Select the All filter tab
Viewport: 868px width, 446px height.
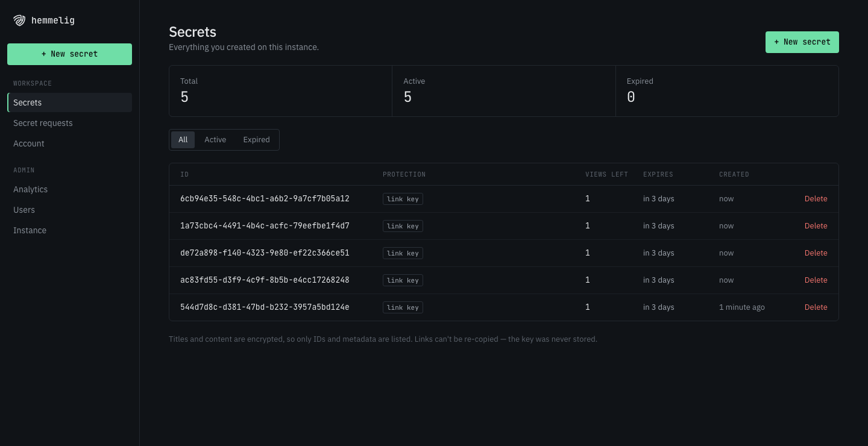click(x=183, y=140)
